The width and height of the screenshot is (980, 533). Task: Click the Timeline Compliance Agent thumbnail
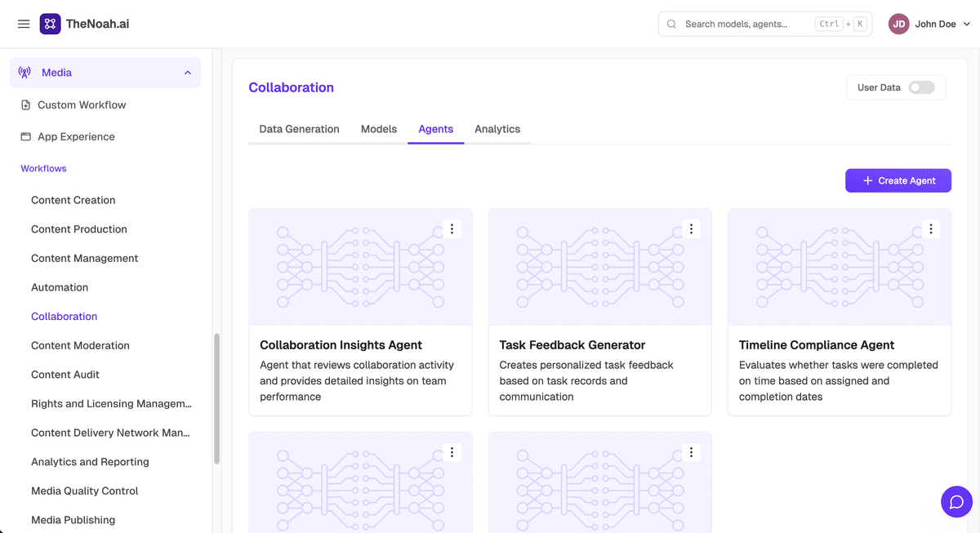click(x=840, y=267)
